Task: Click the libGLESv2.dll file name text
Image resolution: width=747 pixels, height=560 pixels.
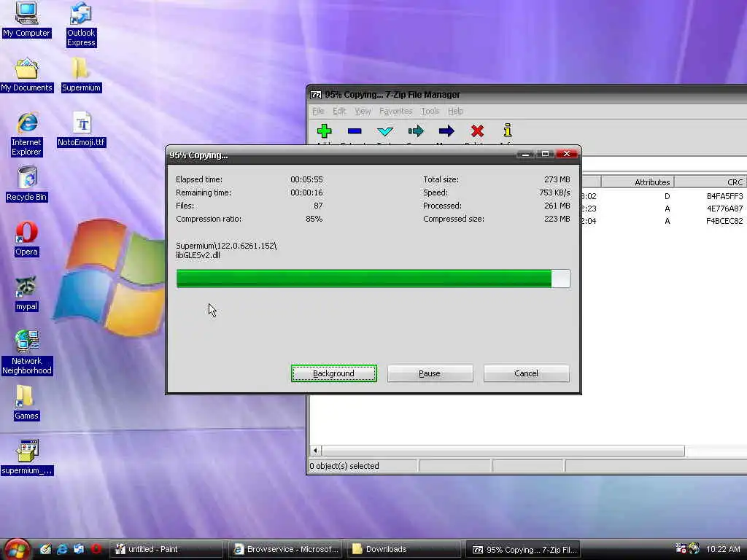Action: tap(198, 255)
